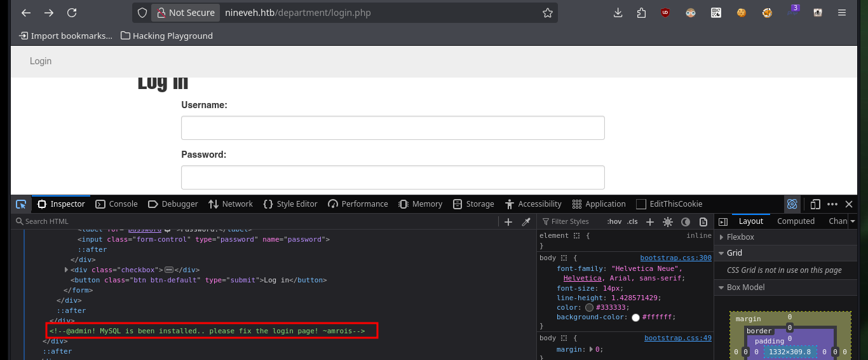
Task: Click the #333333 color swatch
Action: click(x=589, y=307)
